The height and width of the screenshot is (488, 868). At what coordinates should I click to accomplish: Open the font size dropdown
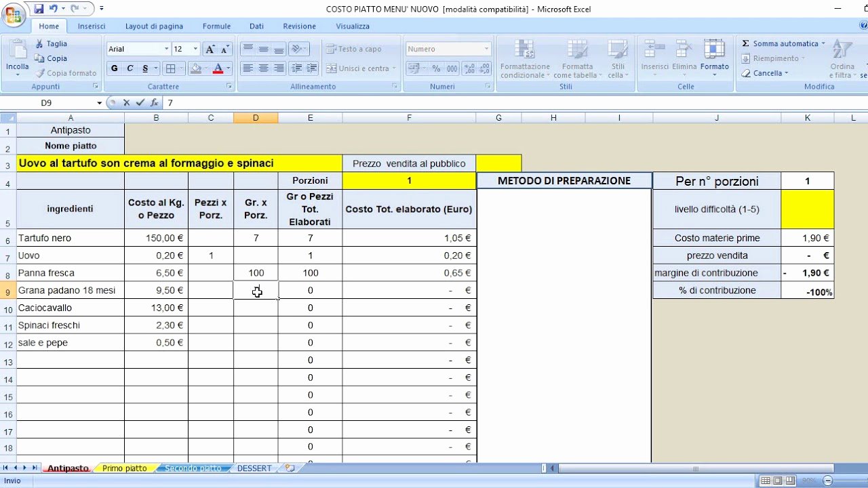coord(195,49)
